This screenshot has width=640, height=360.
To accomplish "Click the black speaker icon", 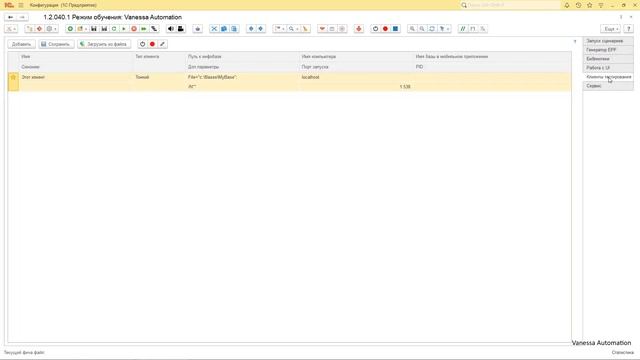I will click(x=171, y=29).
